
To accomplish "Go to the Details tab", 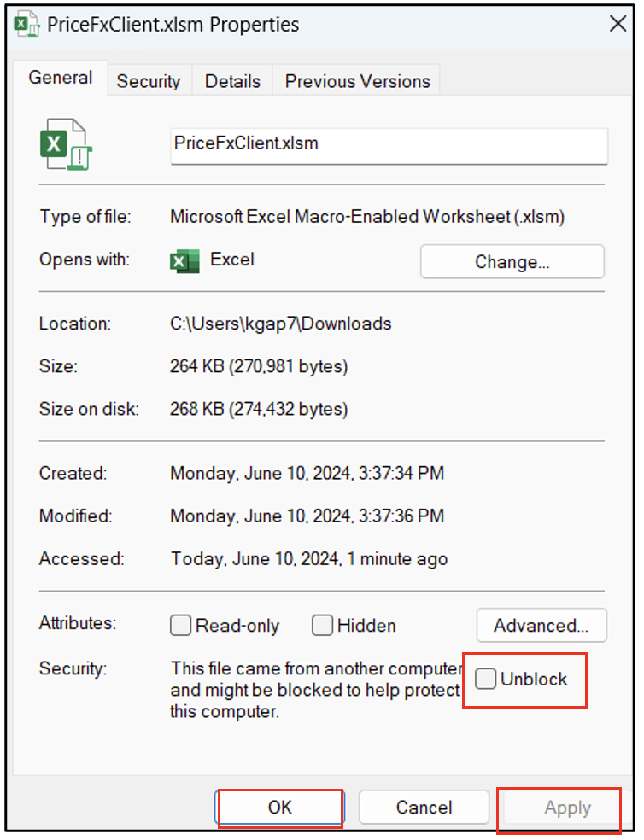I will point(232,81).
